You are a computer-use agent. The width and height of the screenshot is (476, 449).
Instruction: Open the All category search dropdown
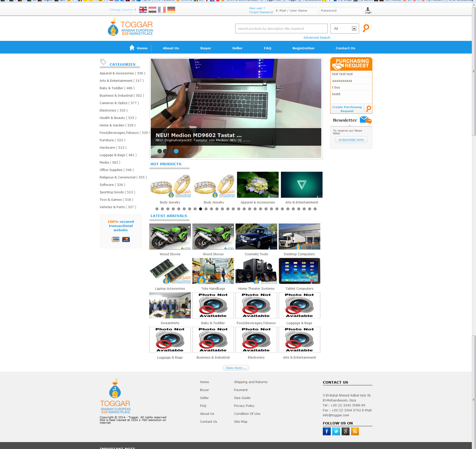click(x=345, y=29)
